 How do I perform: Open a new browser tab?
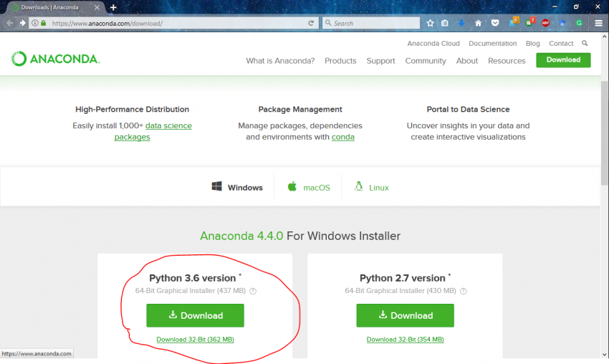[x=113, y=7]
